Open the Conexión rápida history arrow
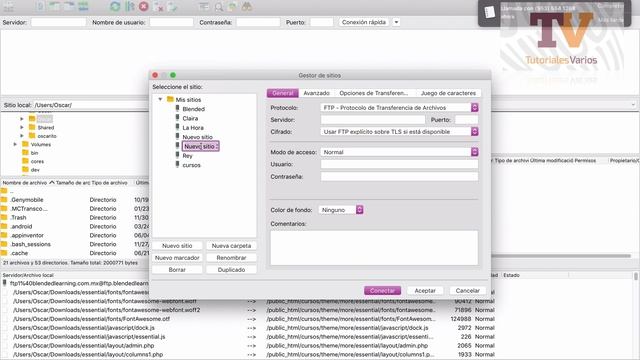This screenshot has height=360, width=640. (396, 22)
